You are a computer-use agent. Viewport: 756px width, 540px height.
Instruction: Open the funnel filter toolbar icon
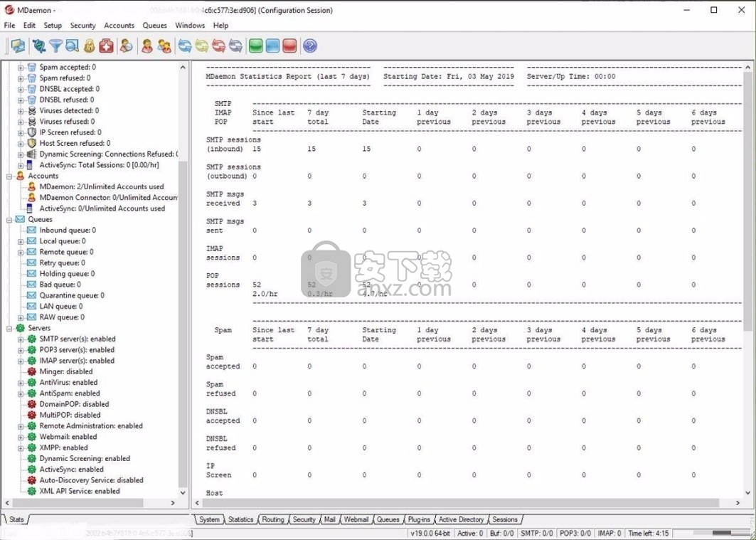(56, 46)
